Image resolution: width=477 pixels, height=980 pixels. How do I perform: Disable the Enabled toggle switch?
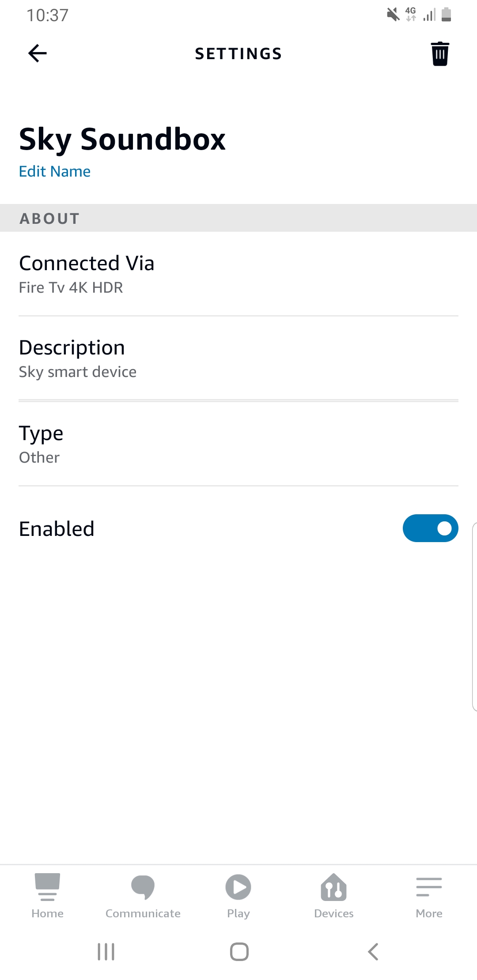pos(430,528)
